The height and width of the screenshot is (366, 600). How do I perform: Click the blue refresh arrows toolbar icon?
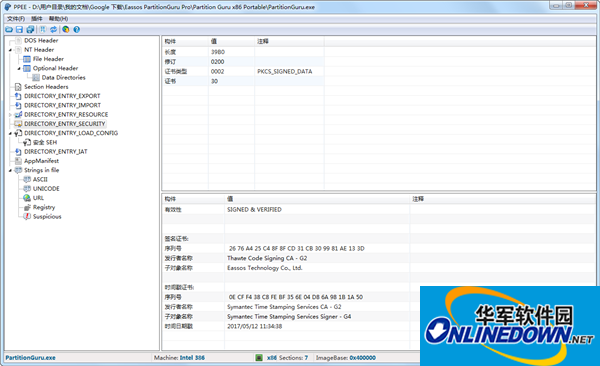[53, 29]
